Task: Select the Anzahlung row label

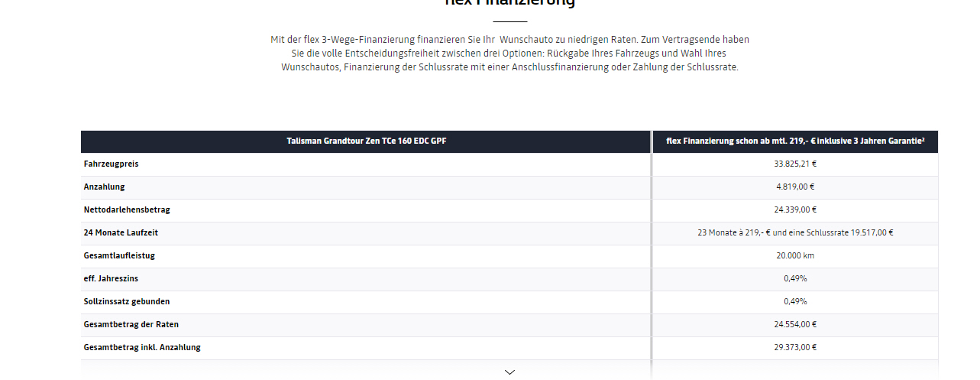Action: tap(104, 187)
